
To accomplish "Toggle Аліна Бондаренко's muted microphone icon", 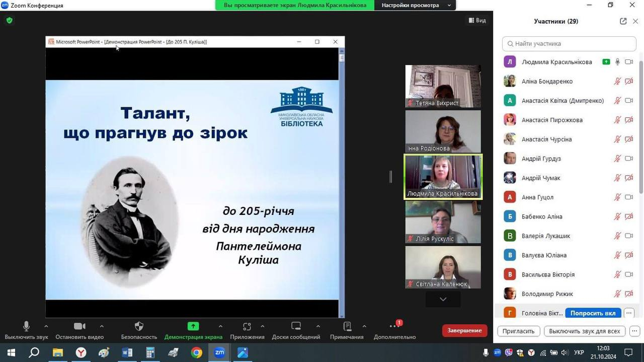I will (x=617, y=81).
